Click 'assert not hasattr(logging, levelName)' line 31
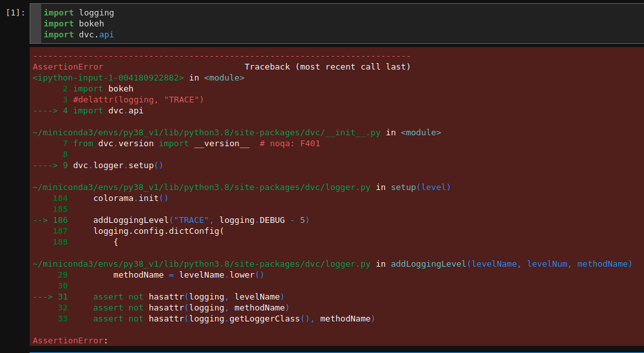This screenshot has width=644, height=353. pos(189,297)
